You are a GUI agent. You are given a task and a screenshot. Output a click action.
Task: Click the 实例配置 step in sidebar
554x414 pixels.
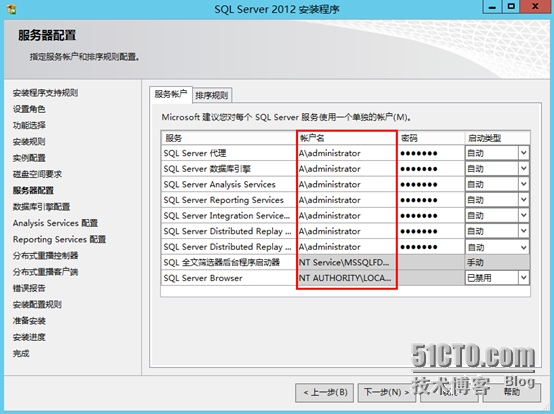point(29,158)
